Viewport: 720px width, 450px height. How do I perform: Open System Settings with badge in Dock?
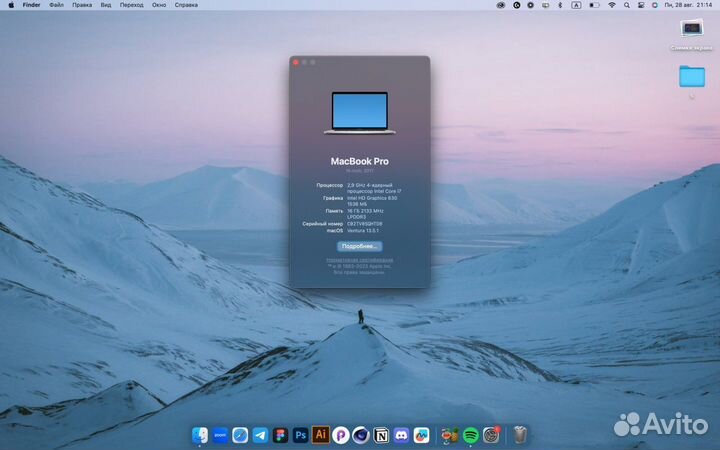(x=491, y=435)
